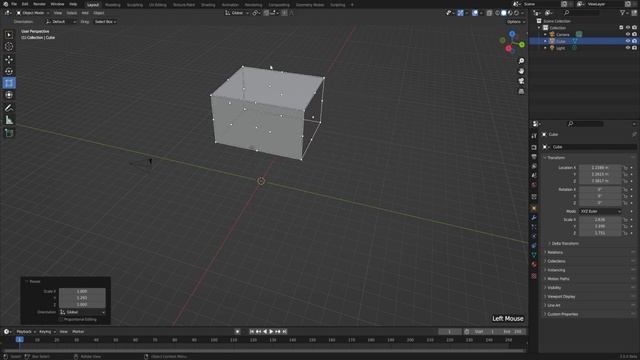Open the Object Mode dropdown
This screenshot has width=640, height=360.
[33, 13]
